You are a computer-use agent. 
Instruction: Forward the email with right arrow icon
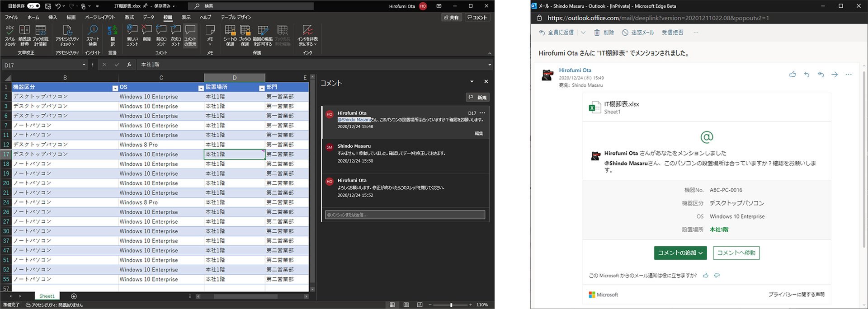[x=835, y=75]
